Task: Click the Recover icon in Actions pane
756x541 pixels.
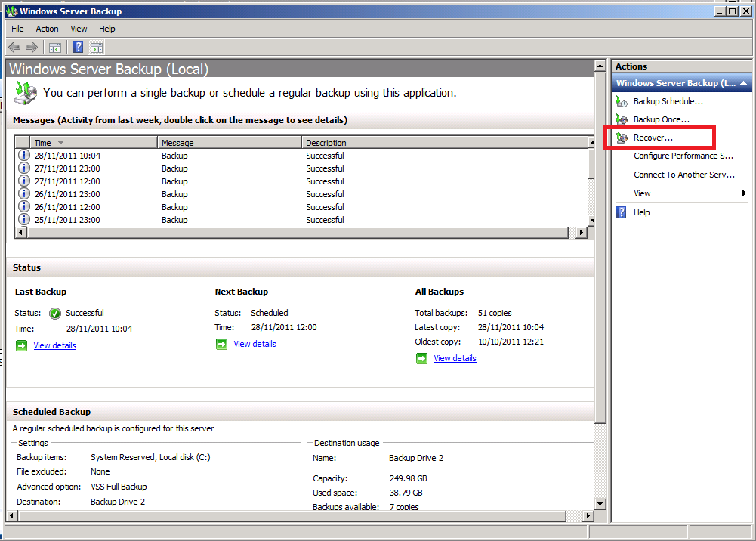Action: tap(622, 138)
